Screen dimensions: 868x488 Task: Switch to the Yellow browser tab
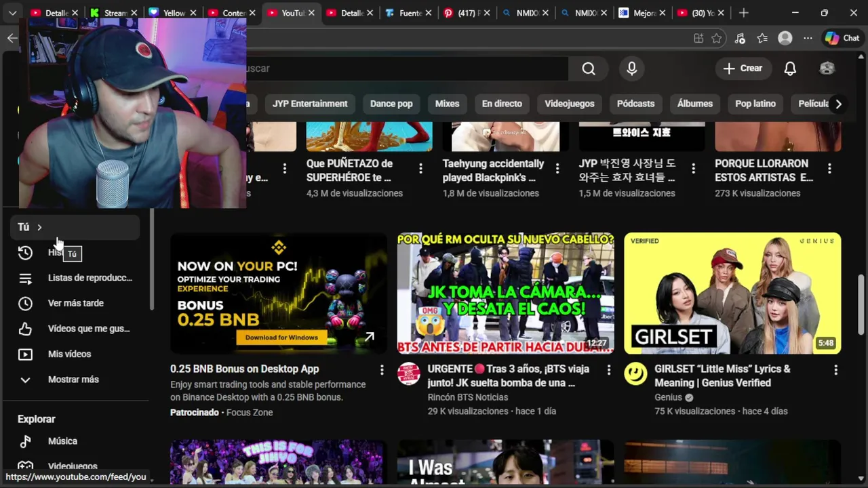174,13
